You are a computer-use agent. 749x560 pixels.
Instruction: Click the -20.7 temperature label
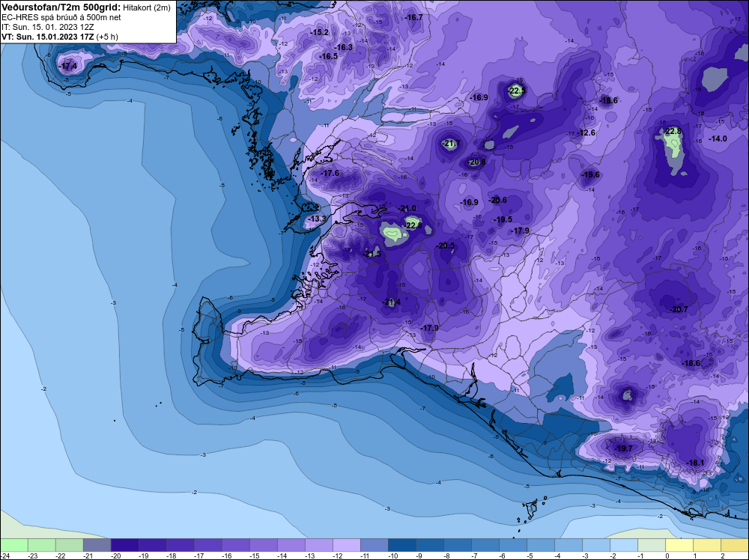(x=679, y=309)
